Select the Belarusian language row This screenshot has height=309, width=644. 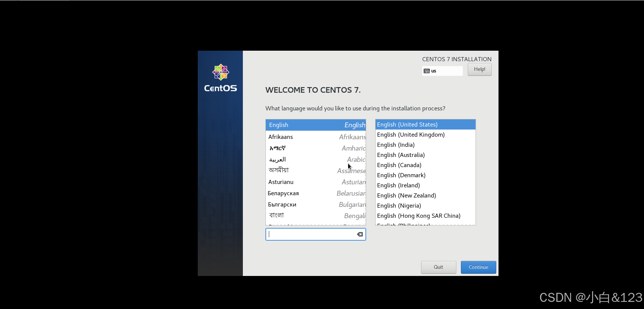coord(315,193)
